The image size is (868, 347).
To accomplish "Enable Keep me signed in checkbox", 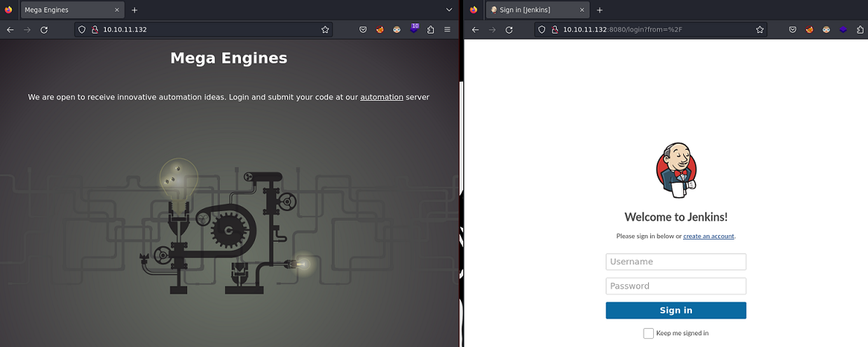I will click(x=648, y=333).
